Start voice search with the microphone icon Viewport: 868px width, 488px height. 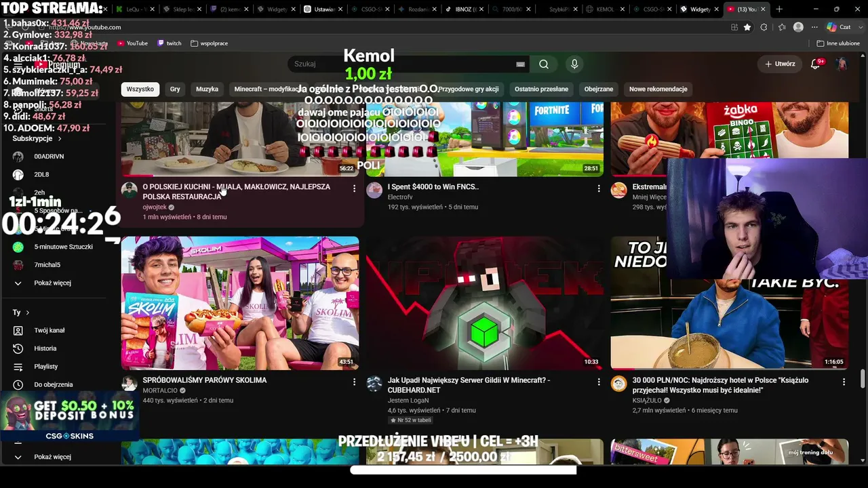[574, 64]
